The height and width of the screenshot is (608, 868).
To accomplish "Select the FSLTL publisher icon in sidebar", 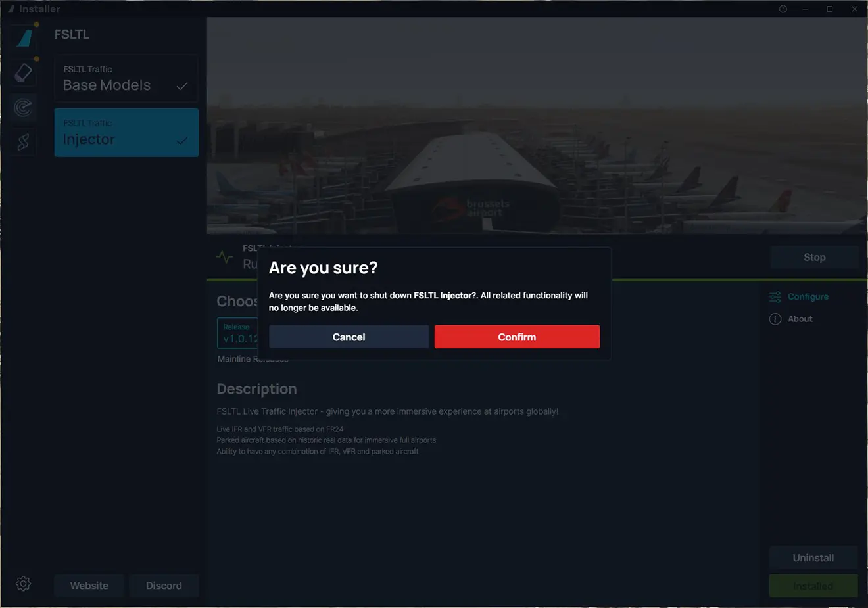I will coord(25,37).
